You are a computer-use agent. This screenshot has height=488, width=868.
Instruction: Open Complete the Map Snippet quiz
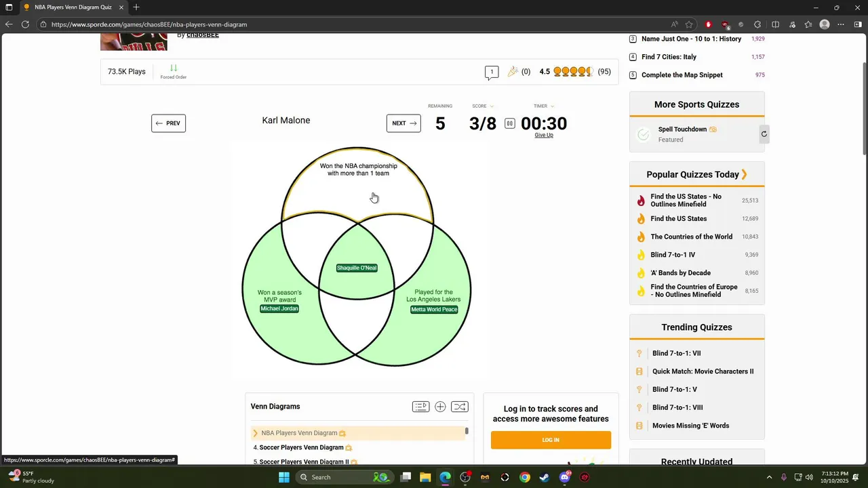[682, 75]
